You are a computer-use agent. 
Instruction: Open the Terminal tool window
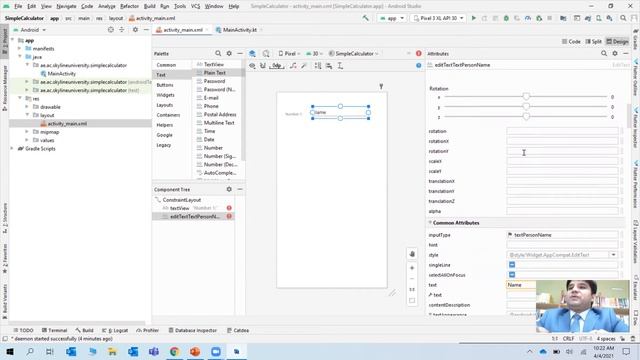54,330
